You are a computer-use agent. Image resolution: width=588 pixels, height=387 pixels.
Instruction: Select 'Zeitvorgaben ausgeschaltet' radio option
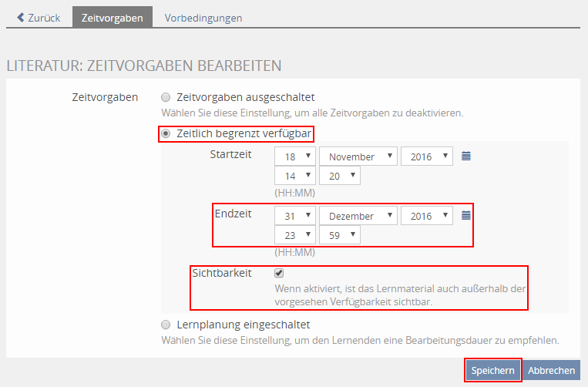[x=166, y=97]
